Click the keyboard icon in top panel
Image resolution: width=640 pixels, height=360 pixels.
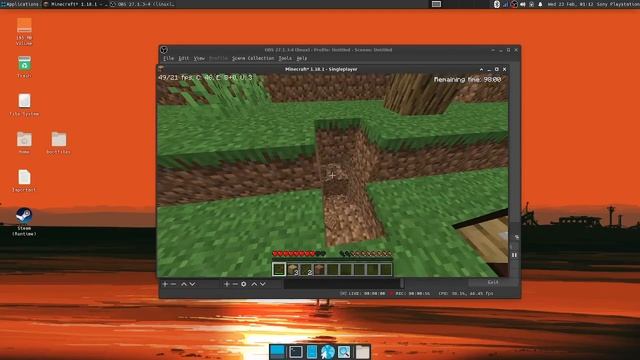[x=436, y=4]
